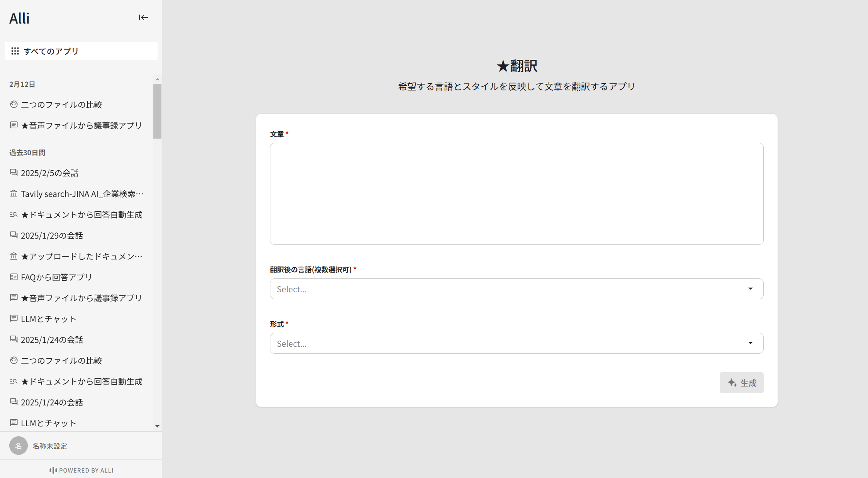Click in the 文章 text area
Image resolution: width=868 pixels, height=478 pixels.
tap(516, 193)
